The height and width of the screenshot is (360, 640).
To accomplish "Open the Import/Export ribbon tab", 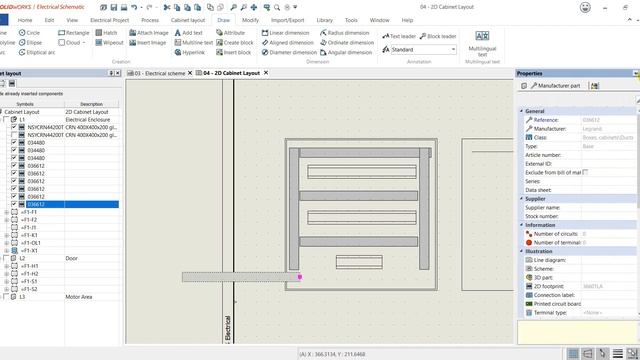I will point(287,20).
